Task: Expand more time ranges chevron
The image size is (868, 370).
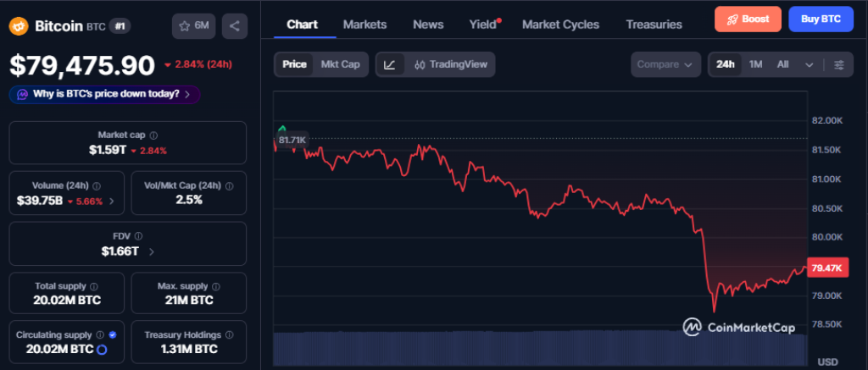Action: tap(810, 64)
